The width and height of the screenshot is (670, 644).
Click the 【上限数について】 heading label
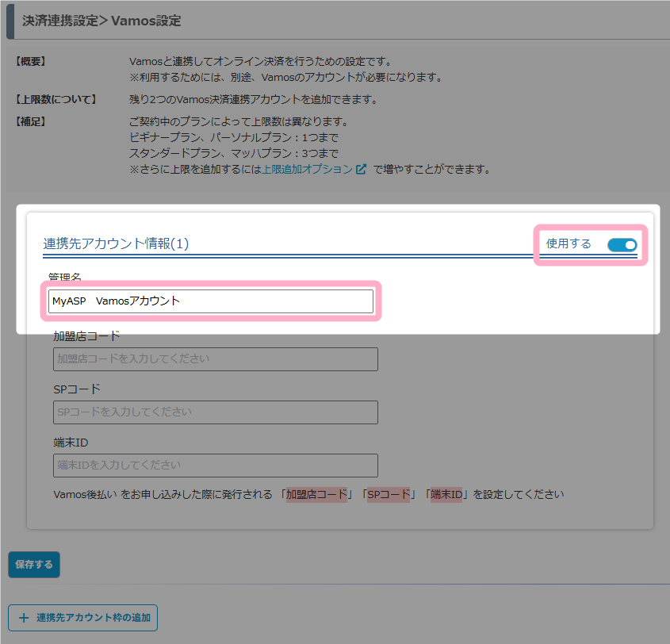[56, 100]
